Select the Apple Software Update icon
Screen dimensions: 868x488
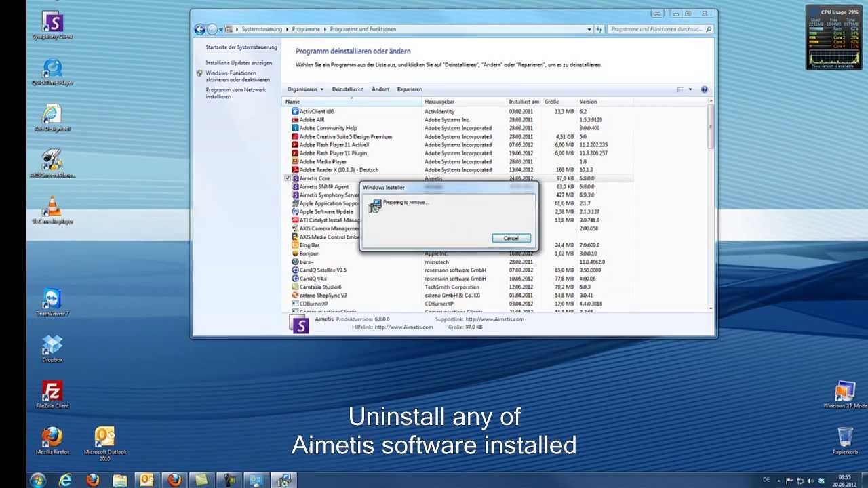[295, 211]
